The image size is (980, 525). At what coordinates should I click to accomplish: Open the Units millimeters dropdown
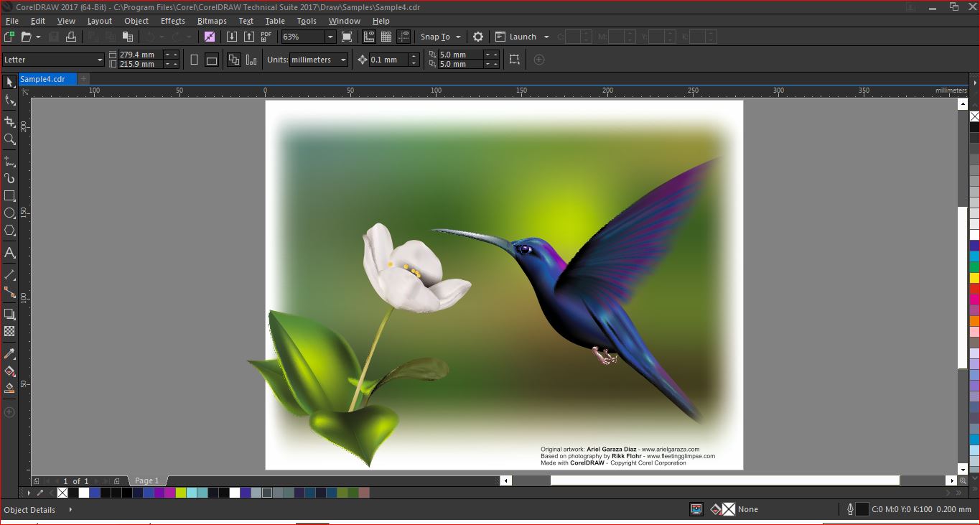(x=343, y=60)
